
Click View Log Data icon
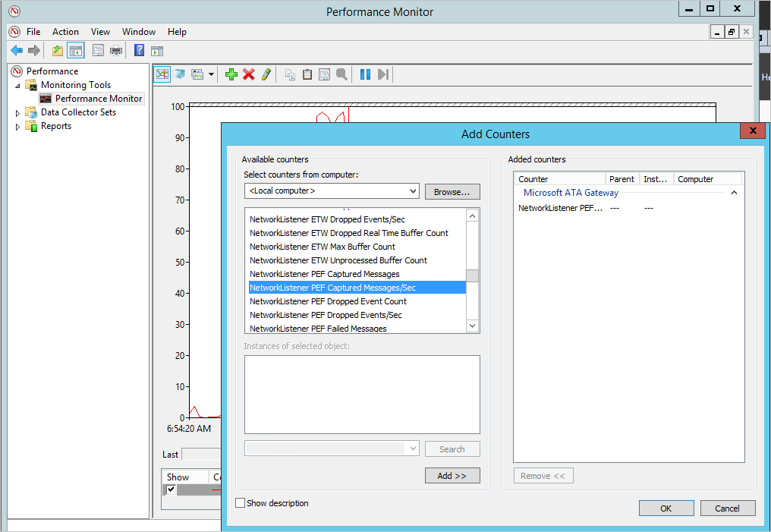tap(180, 74)
